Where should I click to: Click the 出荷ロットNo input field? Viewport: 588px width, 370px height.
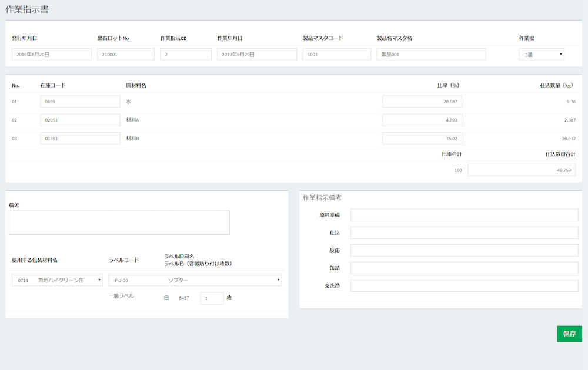(x=126, y=55)
